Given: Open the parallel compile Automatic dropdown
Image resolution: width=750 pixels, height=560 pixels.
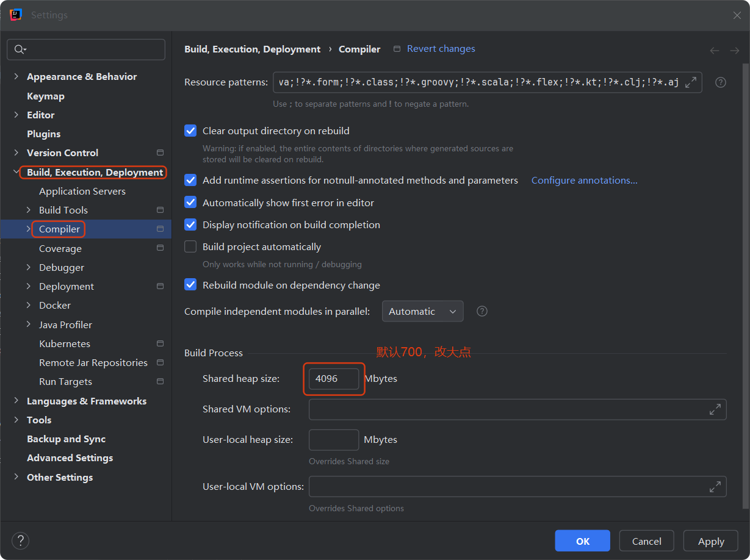Looking at the screenshot, I should tap(422, 311).
